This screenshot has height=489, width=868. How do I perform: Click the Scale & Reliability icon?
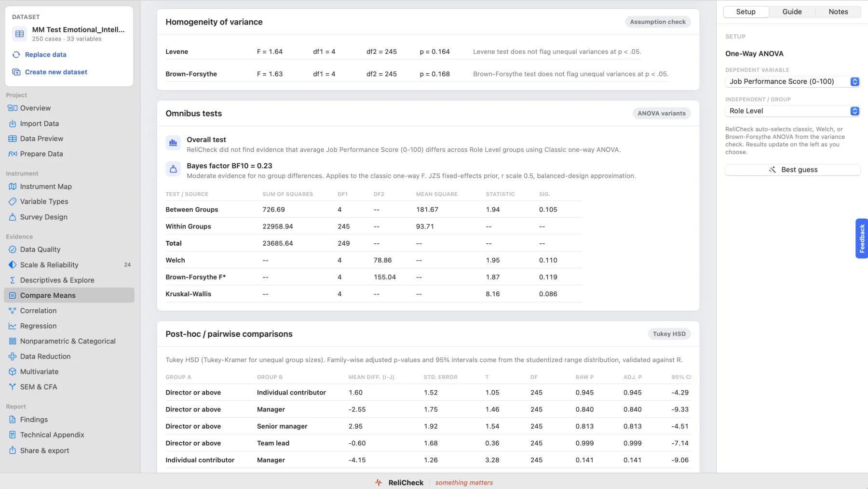pos(13,264)
